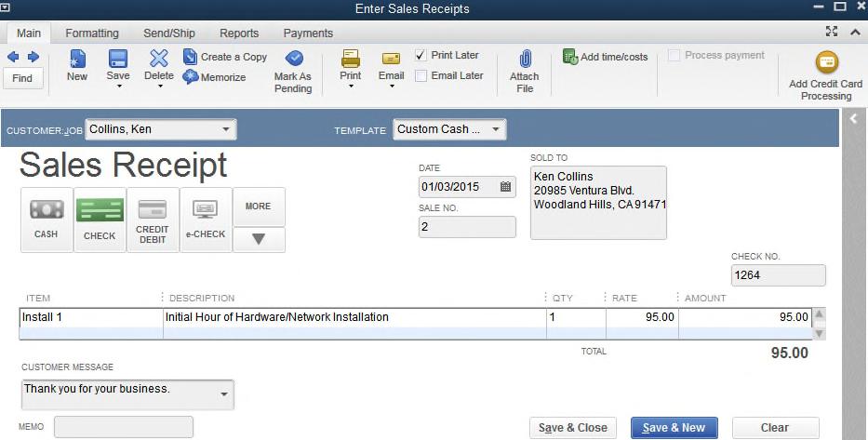Click the 'Initial Hour of Hardware/Network Installation' description
This screenshot has width=868, height=440.
point(354,317)
